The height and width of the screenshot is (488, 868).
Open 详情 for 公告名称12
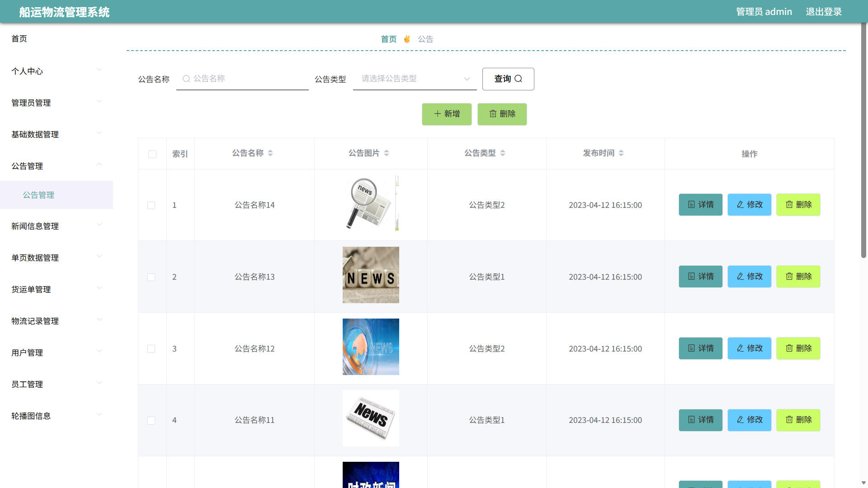pyautogui.click(x=701, y=348)
